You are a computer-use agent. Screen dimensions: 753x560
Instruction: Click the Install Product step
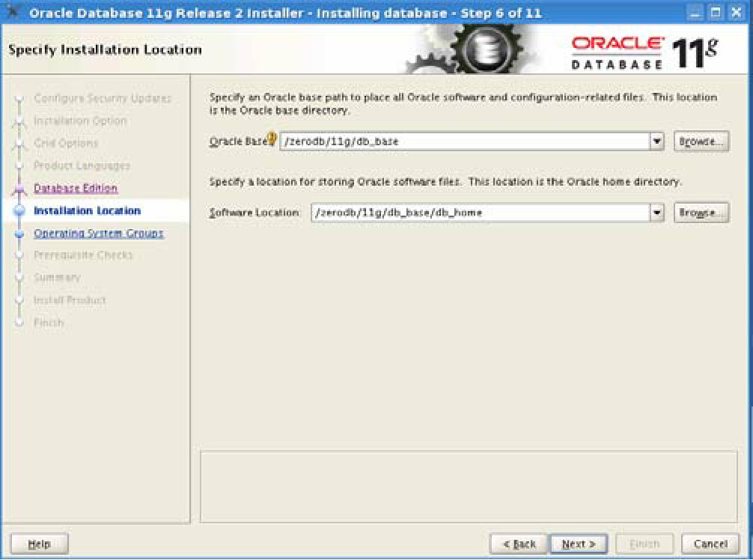(x=70, y=300)
